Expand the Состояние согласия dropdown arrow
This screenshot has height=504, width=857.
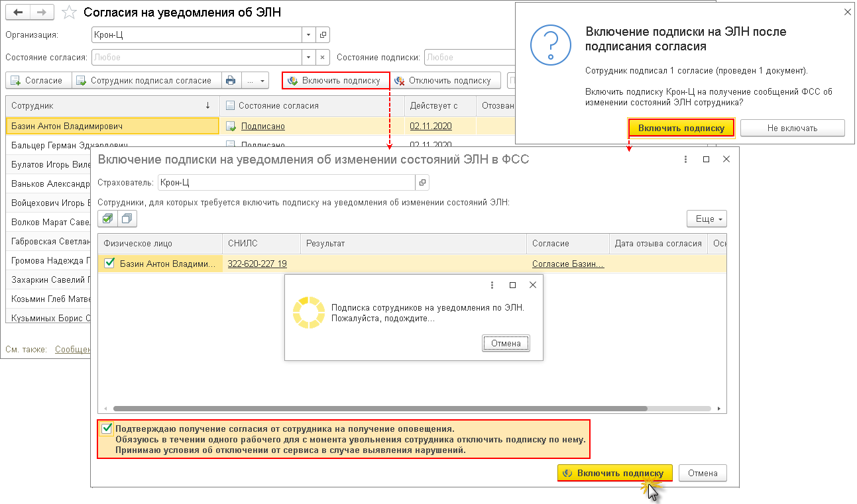310,58
